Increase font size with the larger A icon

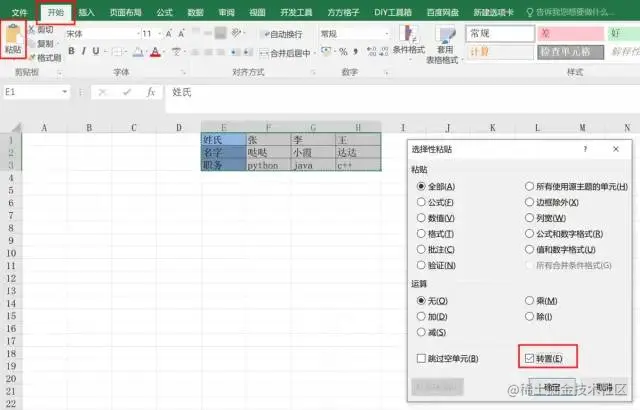click(169, 33)
